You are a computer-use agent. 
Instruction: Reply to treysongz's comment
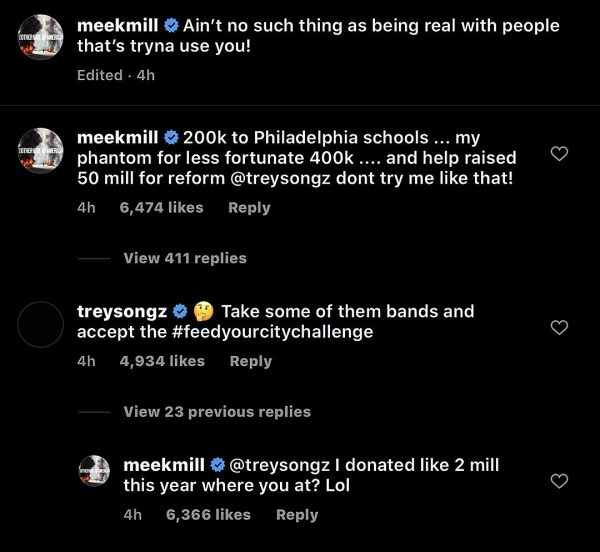(x=251, y=361)
